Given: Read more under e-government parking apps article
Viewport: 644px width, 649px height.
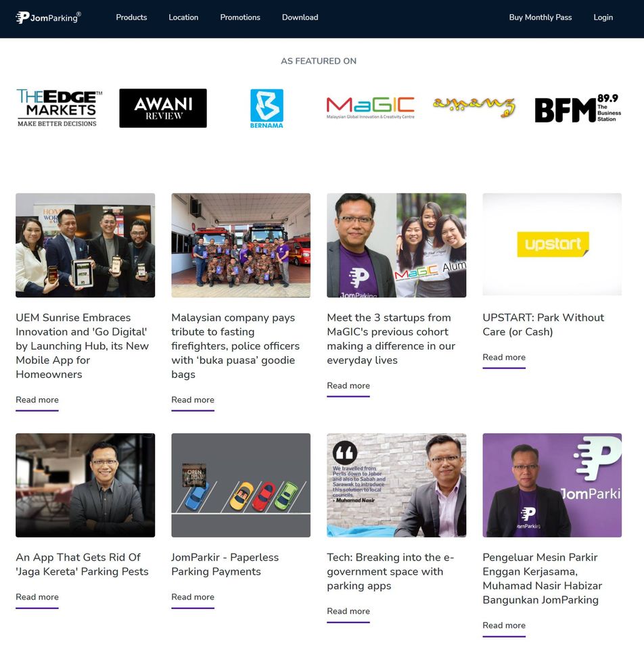Looking at the screenshot, I should tap(348, 611).
